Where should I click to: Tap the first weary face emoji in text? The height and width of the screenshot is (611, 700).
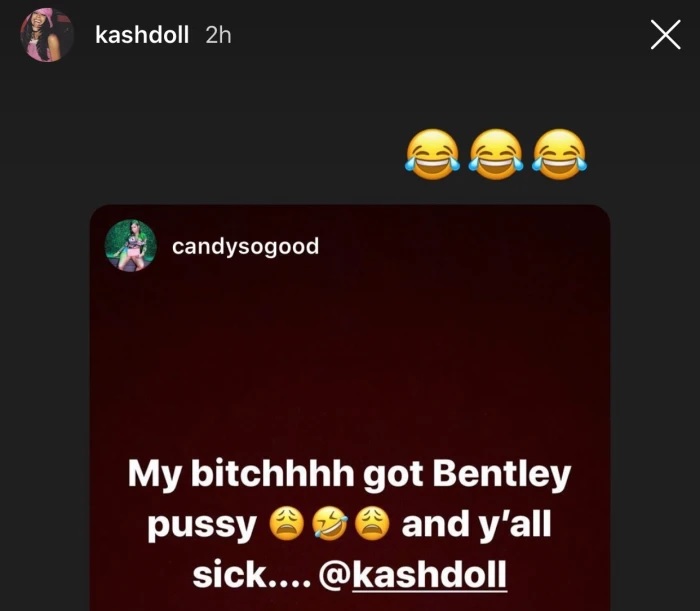click(287, 524)
